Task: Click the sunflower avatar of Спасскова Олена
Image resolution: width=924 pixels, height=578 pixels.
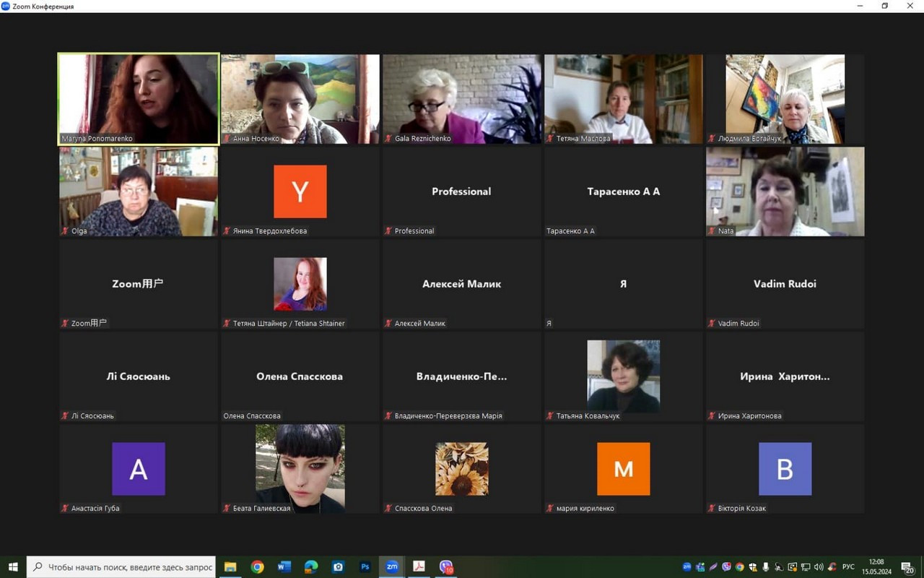Action: 462,469
